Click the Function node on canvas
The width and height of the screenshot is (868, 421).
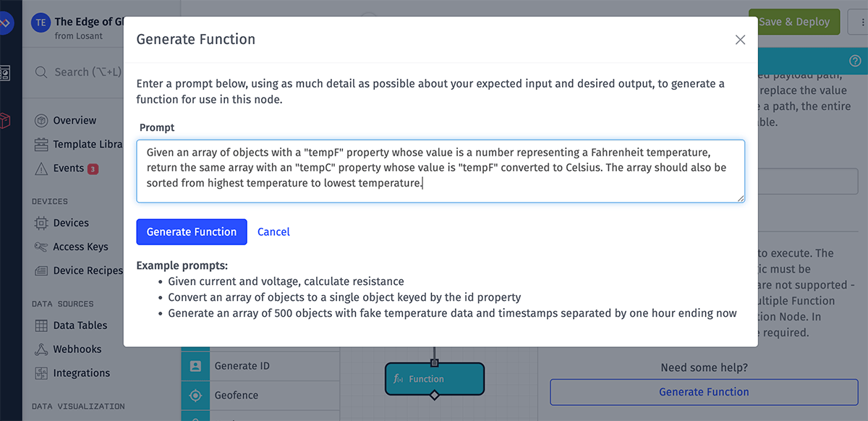pyautogui.click(x=434, y=379)
